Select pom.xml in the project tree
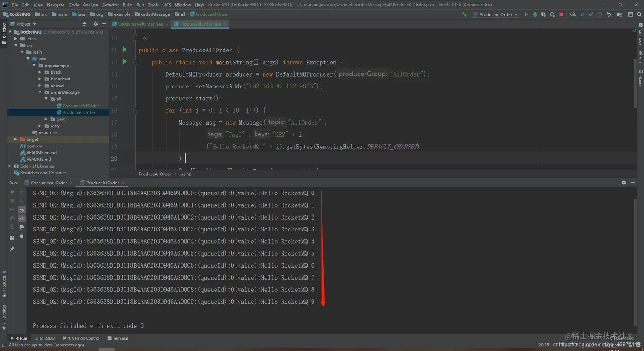This screenshot has height=351, width=644. [x=34, y=146]
